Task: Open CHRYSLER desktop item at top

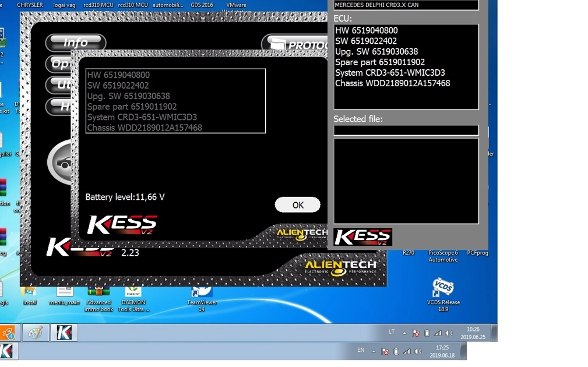Action: pyautogui.click(x=30, y=5)
